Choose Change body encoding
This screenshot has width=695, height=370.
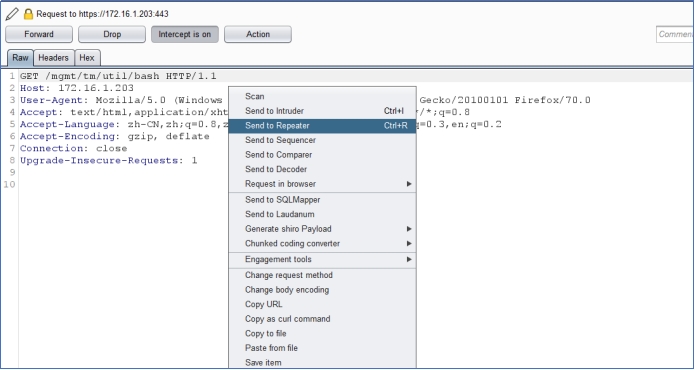[x=322, y=289]
